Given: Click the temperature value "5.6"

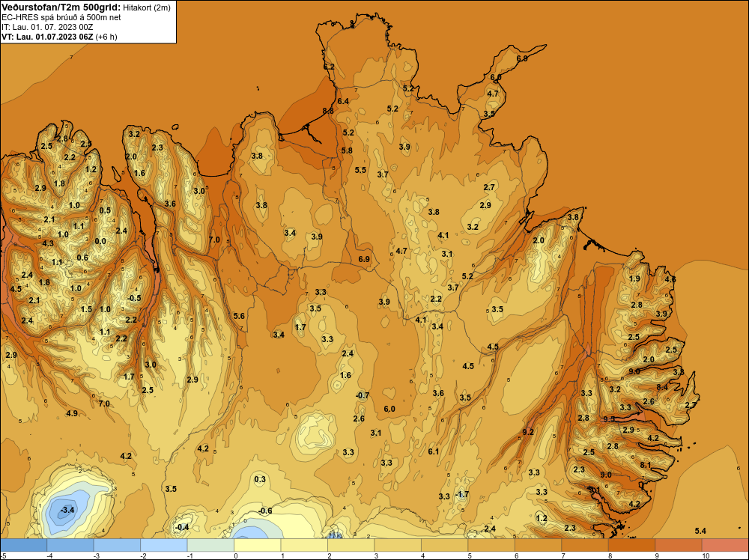Looking at the screenshot, I should pyautogui.click(x=239, y=316).
